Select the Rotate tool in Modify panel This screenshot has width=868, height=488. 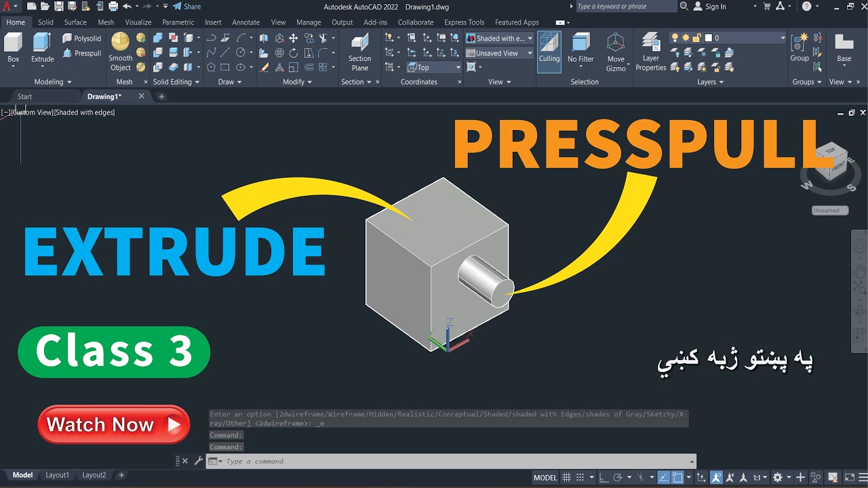[293, 53]
